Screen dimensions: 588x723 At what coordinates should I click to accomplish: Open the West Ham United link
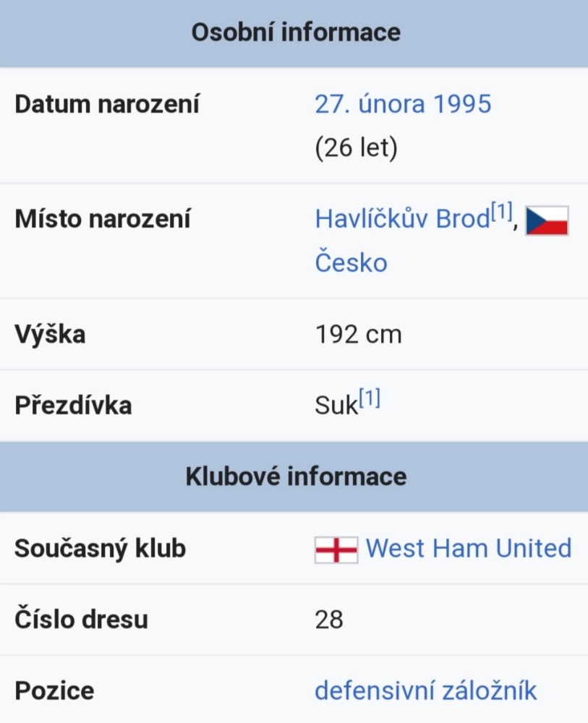(x=469, y=548)
